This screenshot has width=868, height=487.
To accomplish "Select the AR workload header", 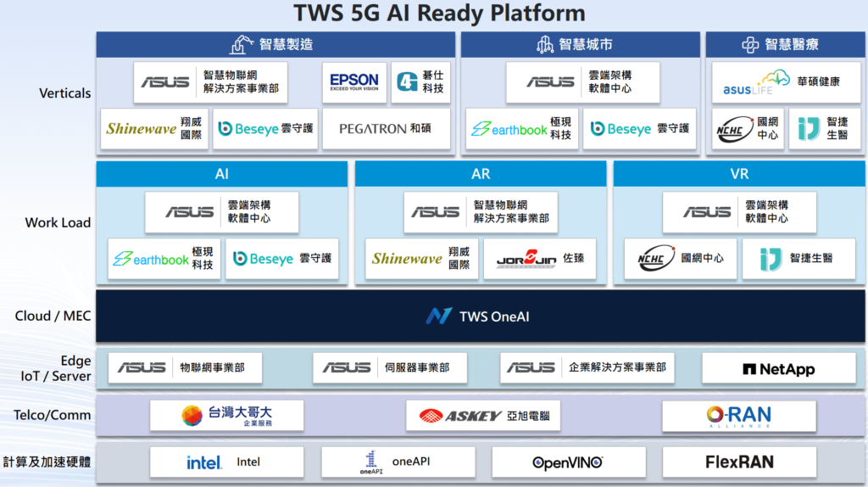I will 480,174.
